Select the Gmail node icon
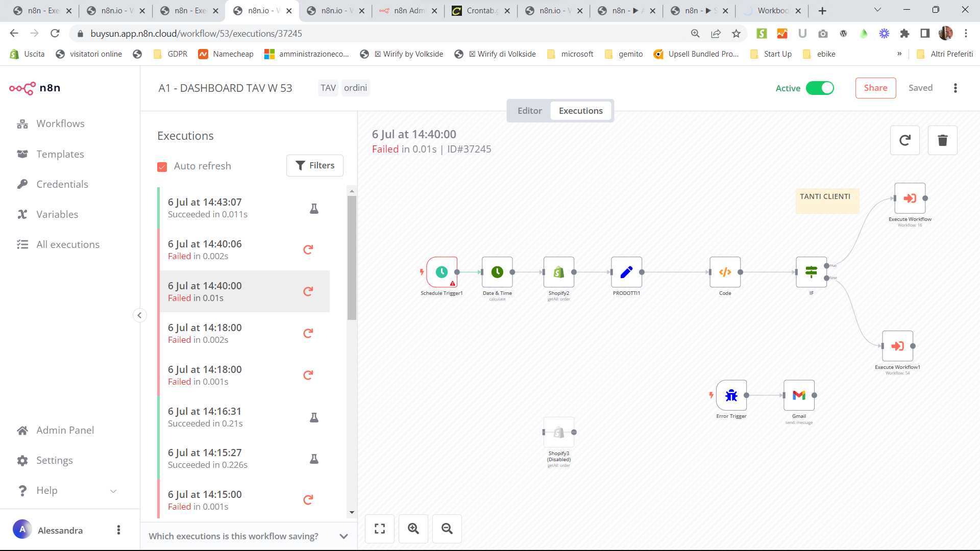The image size is (980, 551). coord(799,395)
